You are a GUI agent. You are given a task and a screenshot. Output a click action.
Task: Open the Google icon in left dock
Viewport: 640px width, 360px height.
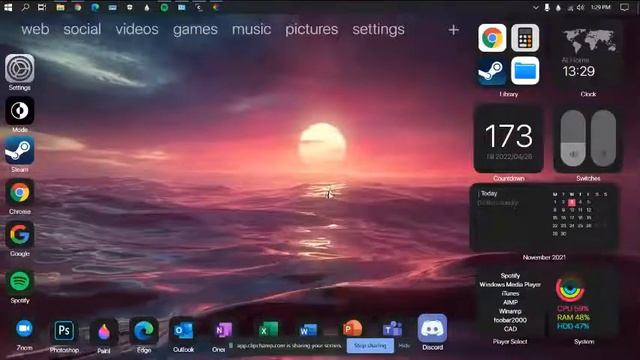20,235
